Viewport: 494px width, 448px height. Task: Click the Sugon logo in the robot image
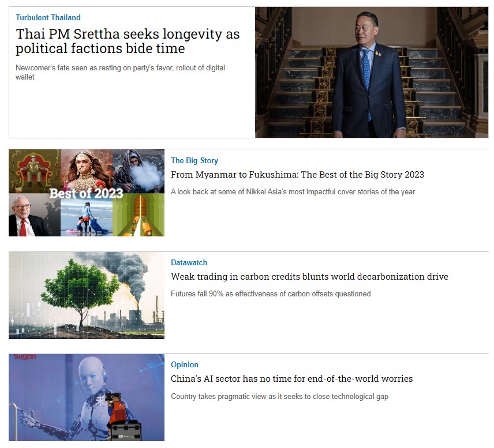pos(25,357)
